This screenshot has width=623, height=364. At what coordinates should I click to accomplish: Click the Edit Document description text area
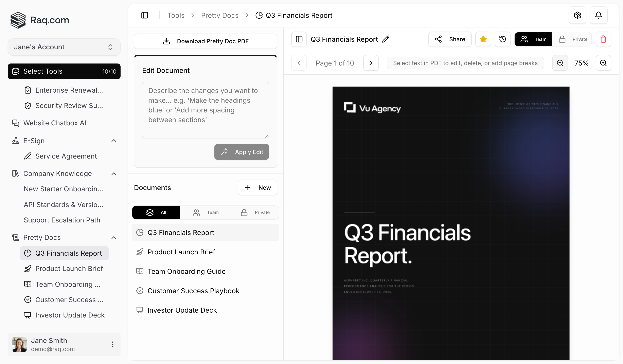pos(205,110)
